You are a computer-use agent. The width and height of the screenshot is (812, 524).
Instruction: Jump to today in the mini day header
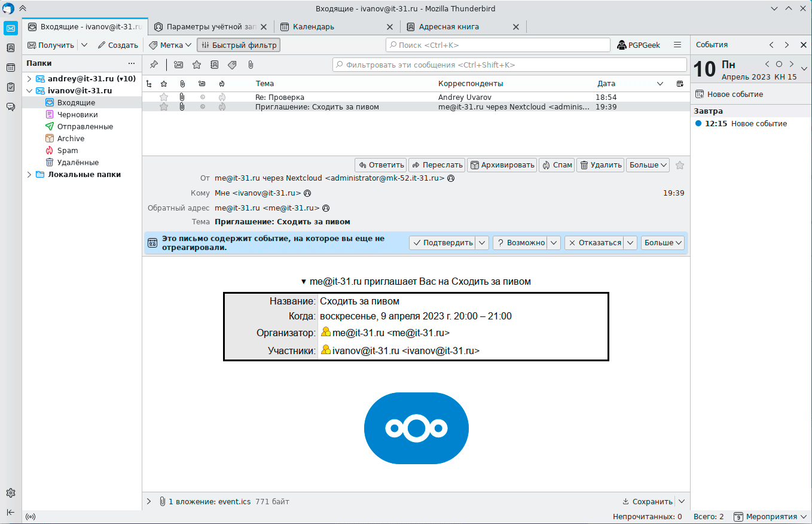click(x=779, y=64)
